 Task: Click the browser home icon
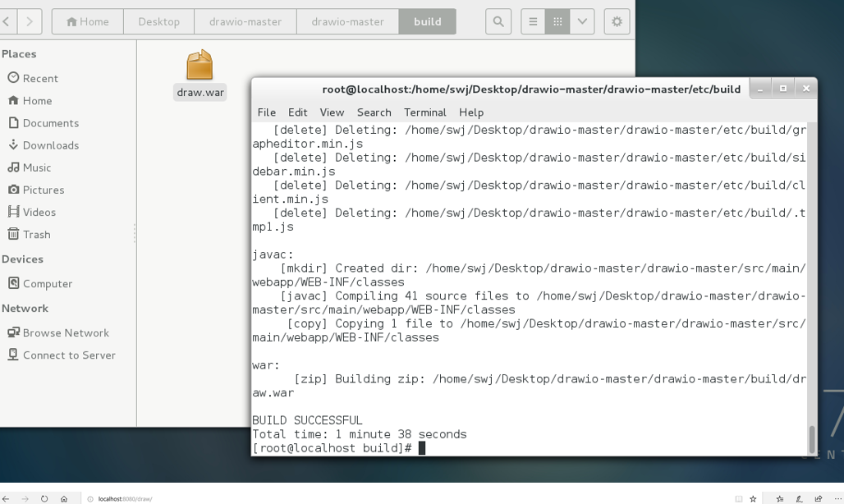pos(63,498)
